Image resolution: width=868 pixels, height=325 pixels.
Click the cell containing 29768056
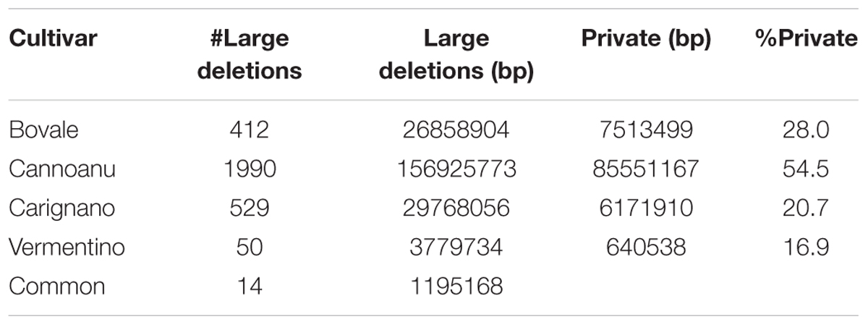(456, 208)
